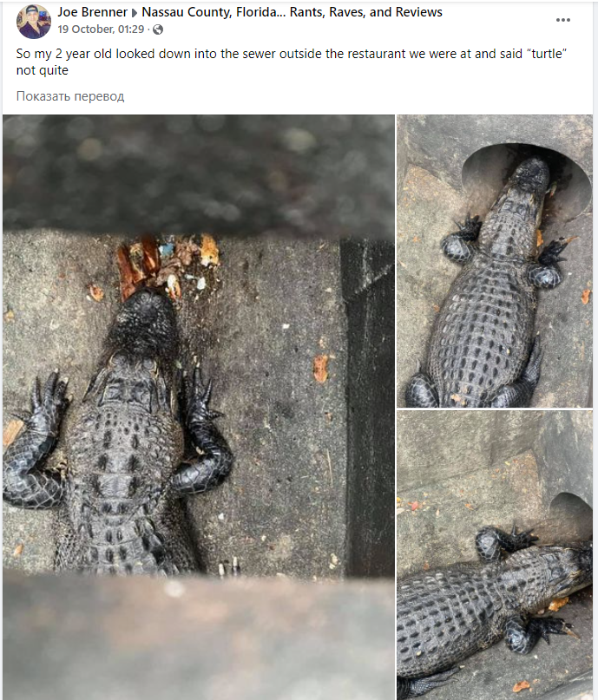This screenshot has height=700, width=598.
Task: Open Nassau County, Florida Rants group link
Action: pyautogui.click(x=292, y=12)
